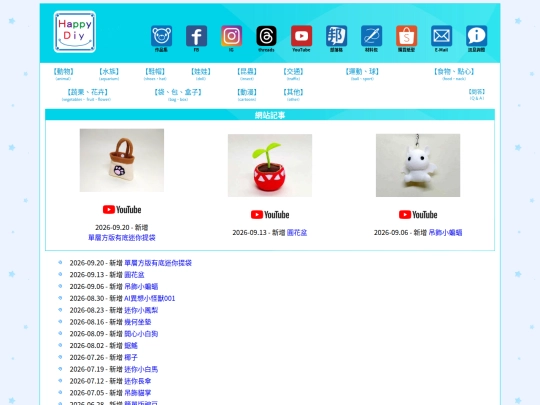Click the E-Mail envelope icon

(x=442, y=36)
